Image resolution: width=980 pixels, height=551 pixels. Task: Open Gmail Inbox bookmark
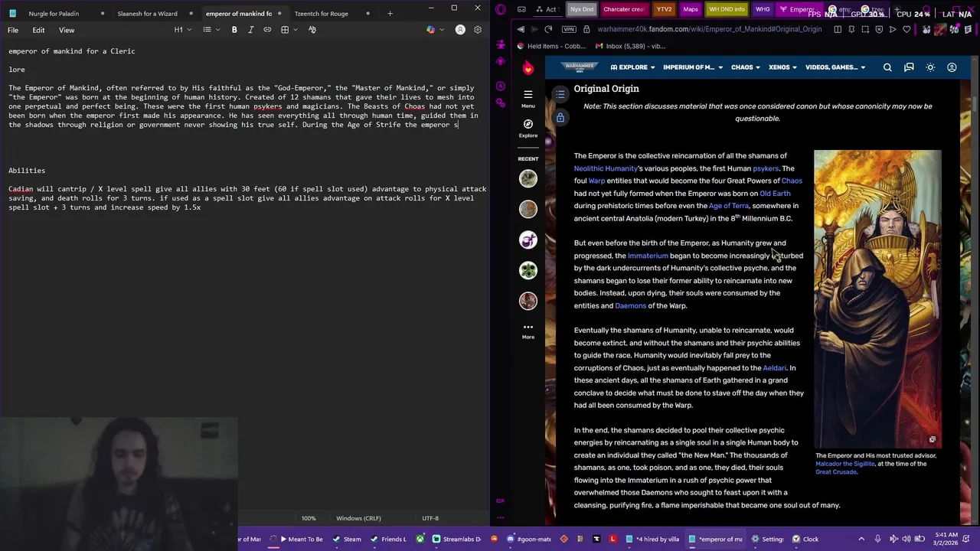(x=630, y=46)
